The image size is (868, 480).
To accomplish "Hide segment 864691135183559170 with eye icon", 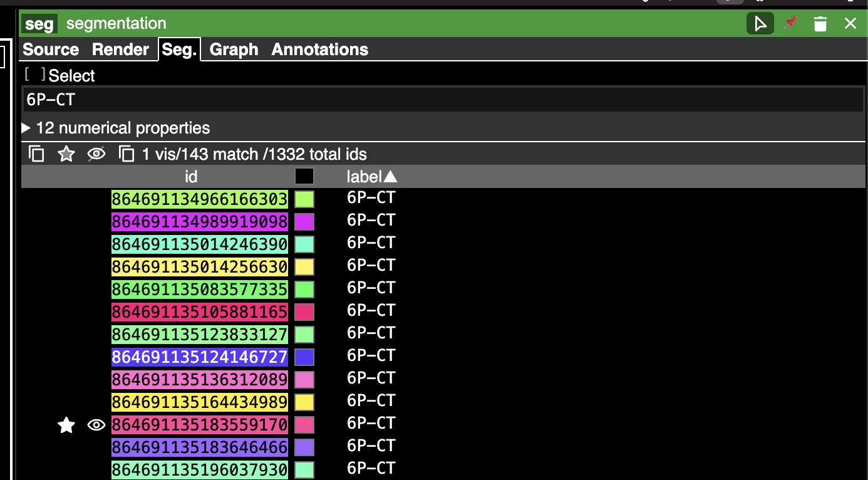I will (96, 425).
